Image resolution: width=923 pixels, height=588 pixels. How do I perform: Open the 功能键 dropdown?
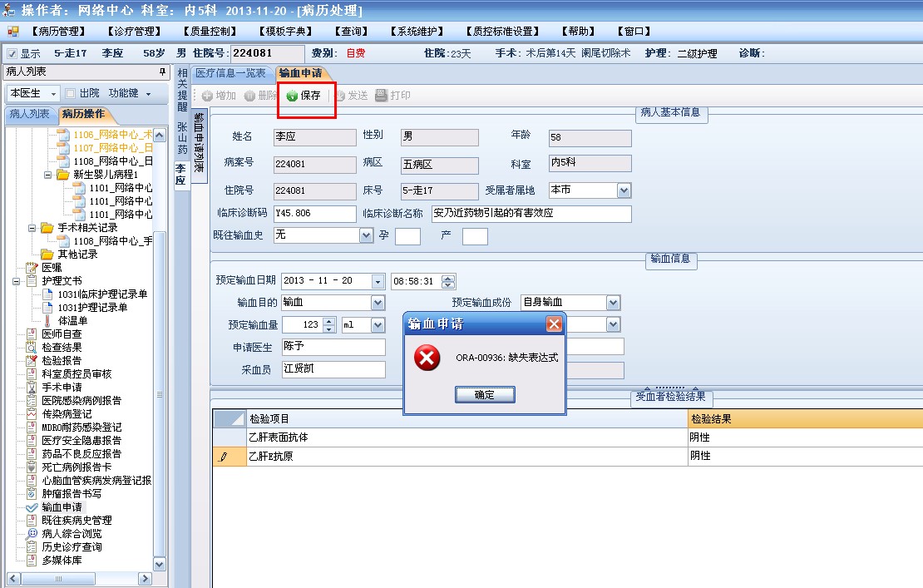pyautogui.click(x=148, y=94)
